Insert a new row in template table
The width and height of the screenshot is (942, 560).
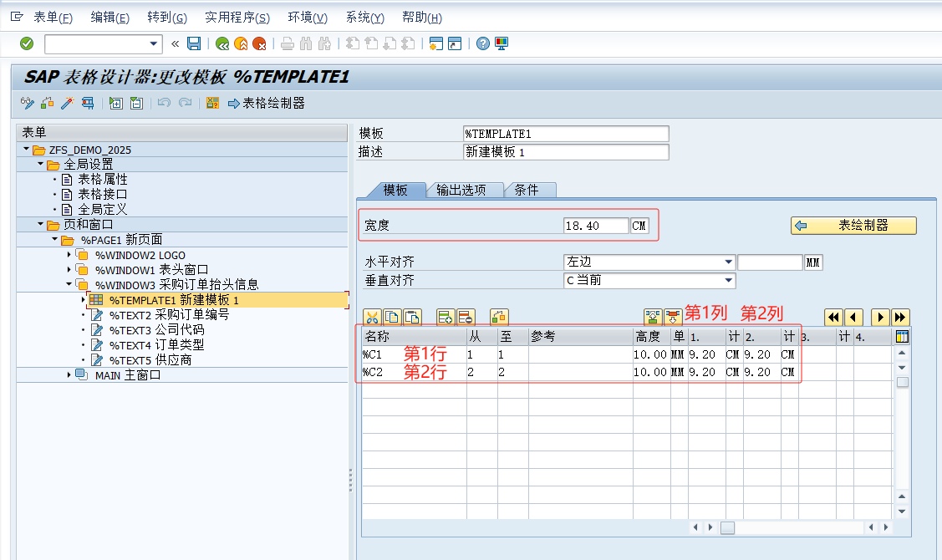click(446, 318)
